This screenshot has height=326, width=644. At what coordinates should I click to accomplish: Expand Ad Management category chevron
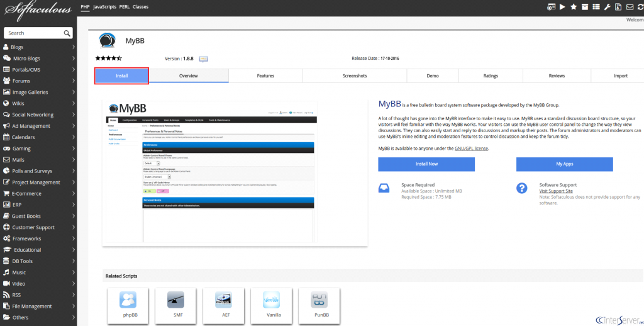click(73, 126)
